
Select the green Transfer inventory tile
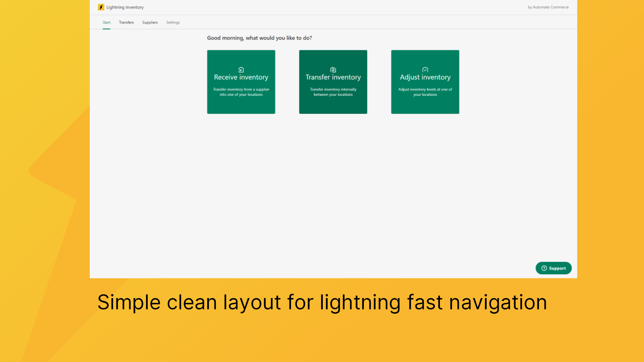click(x=333, y=82)
